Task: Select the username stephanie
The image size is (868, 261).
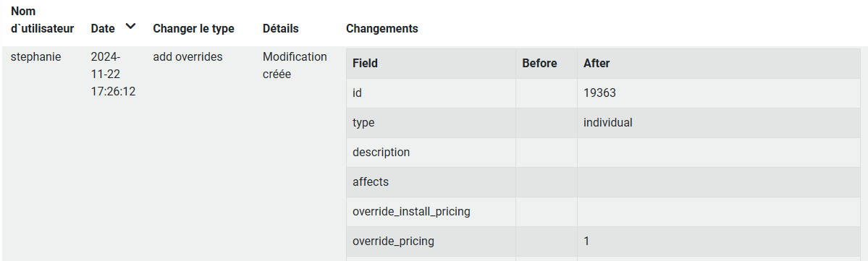Action: (x=36, y=57)
